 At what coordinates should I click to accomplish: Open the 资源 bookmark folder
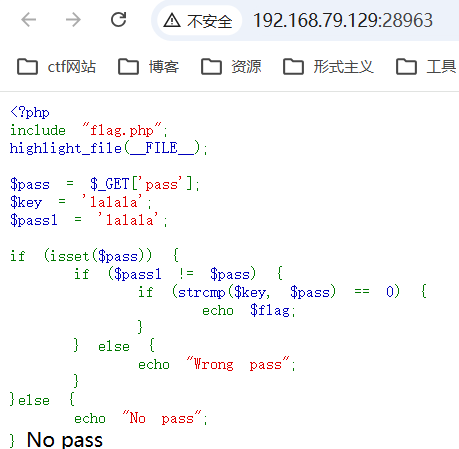(231, 67)
